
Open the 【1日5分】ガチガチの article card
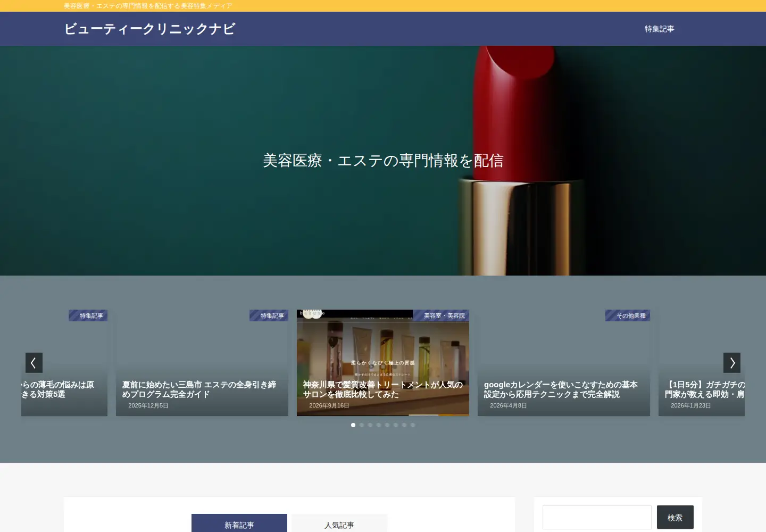click(702, 363)
